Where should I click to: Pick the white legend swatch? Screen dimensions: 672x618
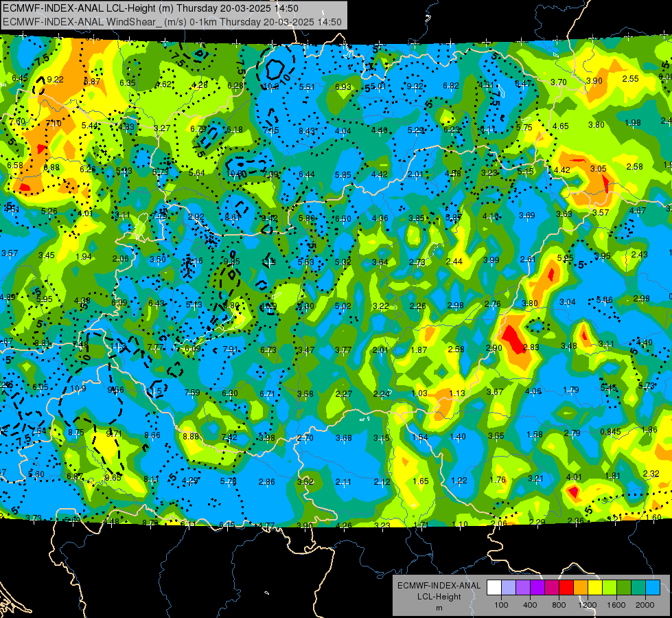click(494, 588)
